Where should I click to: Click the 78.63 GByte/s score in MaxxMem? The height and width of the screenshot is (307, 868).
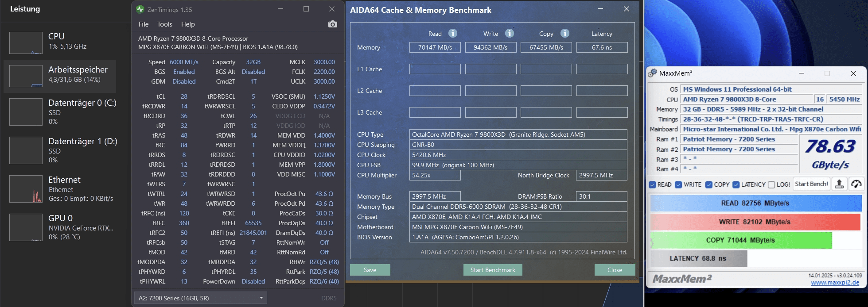click(x=830, y=153)
